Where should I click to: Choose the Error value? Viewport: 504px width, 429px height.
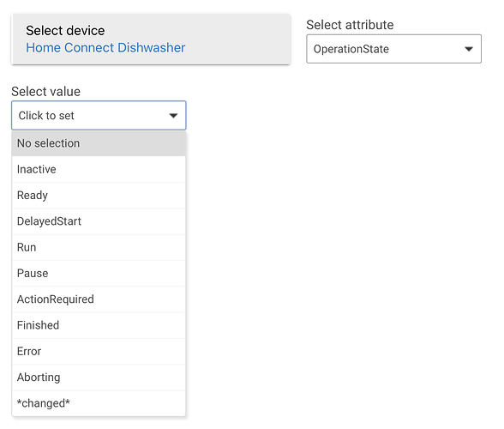tap(99, 352)
